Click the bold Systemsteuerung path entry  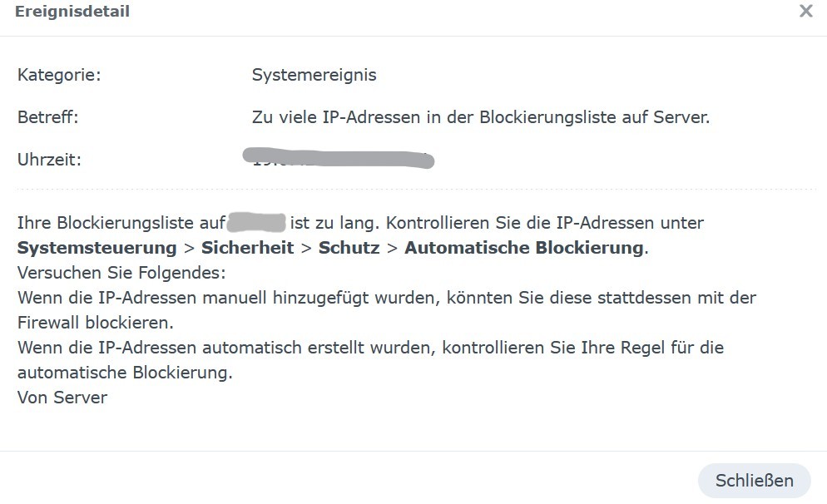pyautogui.click(x=97, y=248)
